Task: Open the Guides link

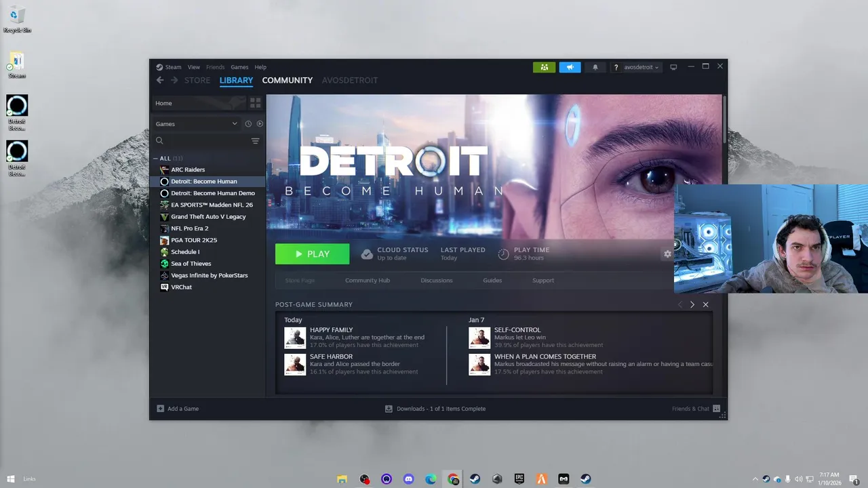Action: click(x=492, y=281)
